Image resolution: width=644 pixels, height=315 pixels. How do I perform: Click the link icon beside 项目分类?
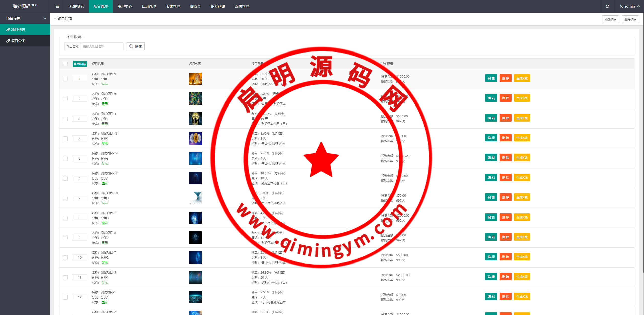[x=8, y=41]
